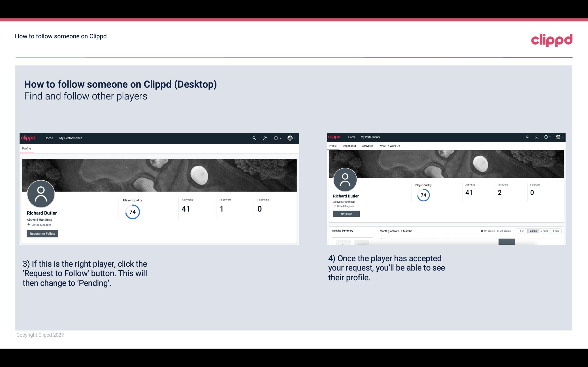The width and height of the screenshot is (588, 367).
Task: Click the 'Request to Follow' button on left panel
Action: pos(42,233)
